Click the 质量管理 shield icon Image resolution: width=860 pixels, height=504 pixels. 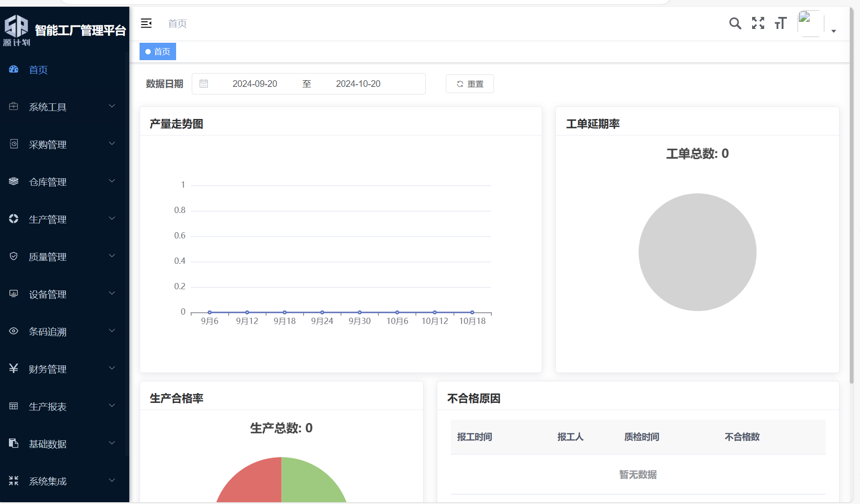(x=14, y=256)
